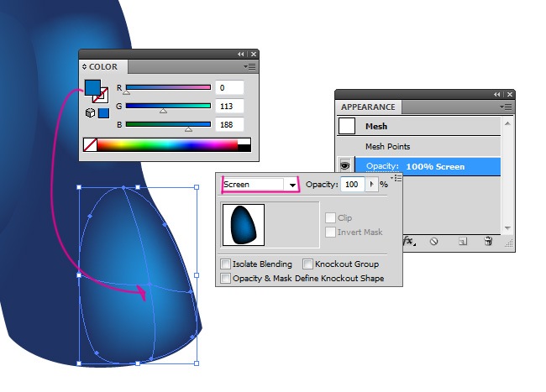The width and height of the screenshot is (546, 392).
Task: Check the Knockout Group checkbox
Action: click(307, 264)
